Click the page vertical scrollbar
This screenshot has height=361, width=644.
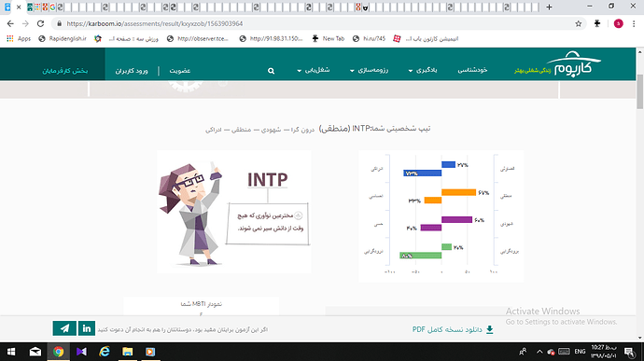pos(640,92)
